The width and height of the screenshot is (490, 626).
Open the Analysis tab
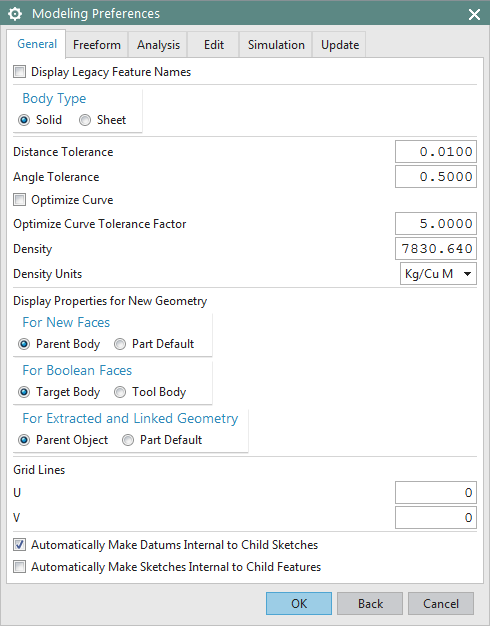coord(158,45)
